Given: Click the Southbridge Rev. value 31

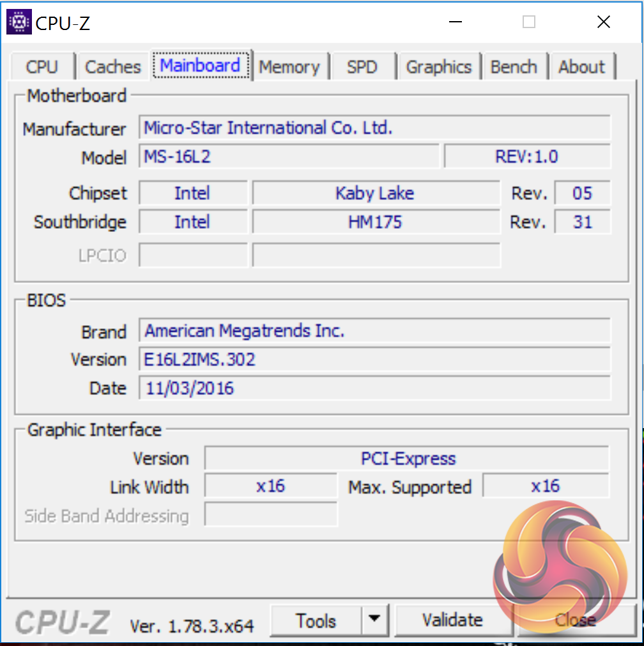Looking at the screenshot, I should [x=582, y=222].
